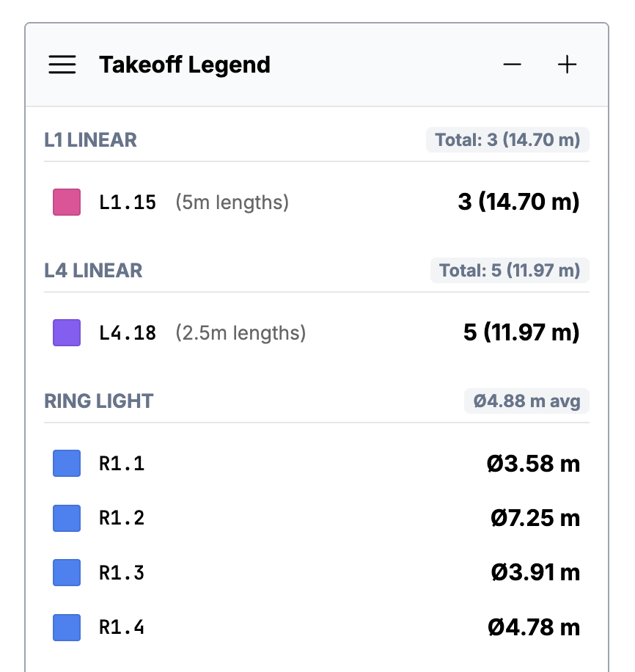This screenshot has width=635, height=672.
Task: Select the blue square icon beside R1.1
Action: pos(66,464)
